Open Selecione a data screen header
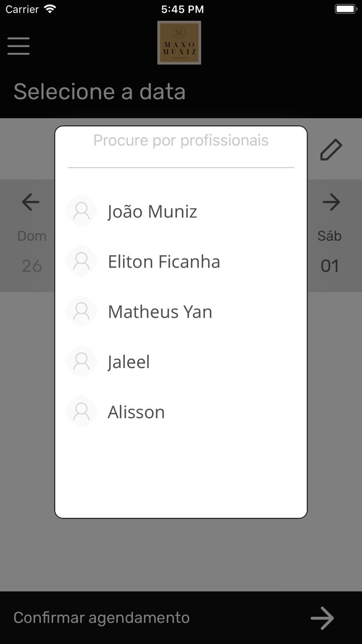362x644 pixels. click(x=99, y=92)
